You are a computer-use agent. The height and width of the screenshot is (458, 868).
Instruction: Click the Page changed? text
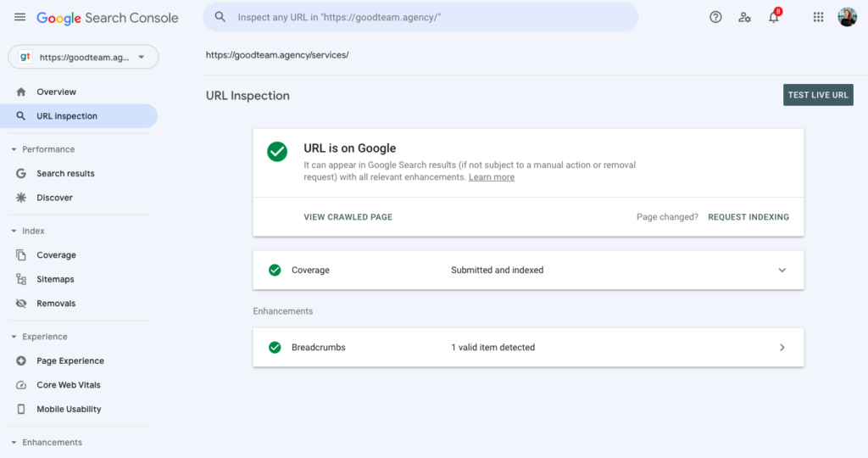[668, 217]
